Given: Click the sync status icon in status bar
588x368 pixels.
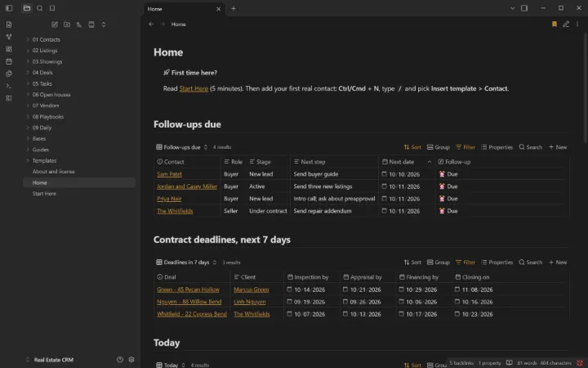Looking at the screenshot, I should (580, 363).
